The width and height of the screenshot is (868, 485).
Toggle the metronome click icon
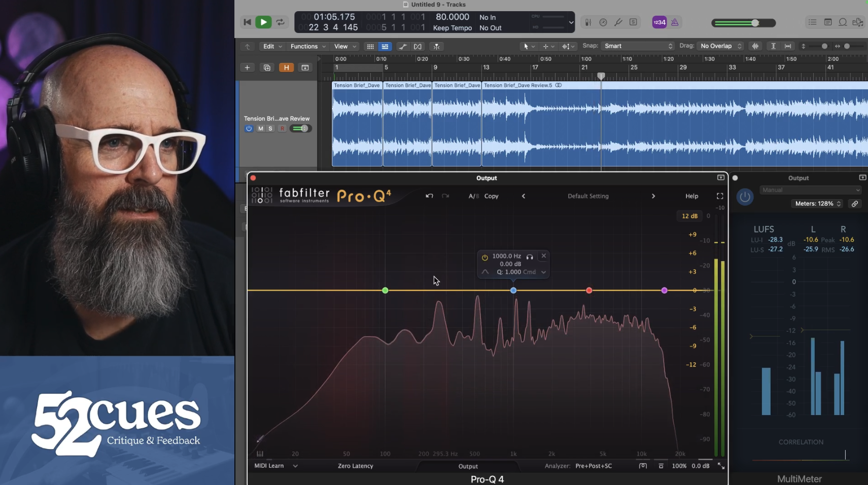(x=675, y=22)
